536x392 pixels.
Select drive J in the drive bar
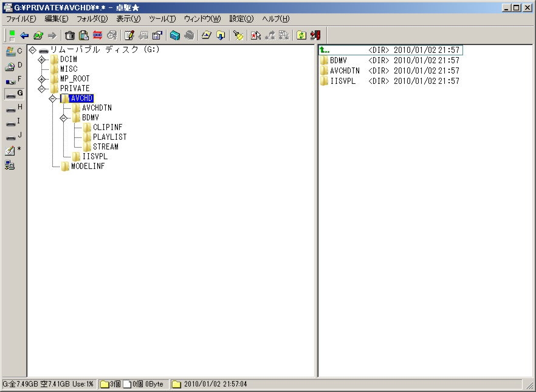point(13,136)
